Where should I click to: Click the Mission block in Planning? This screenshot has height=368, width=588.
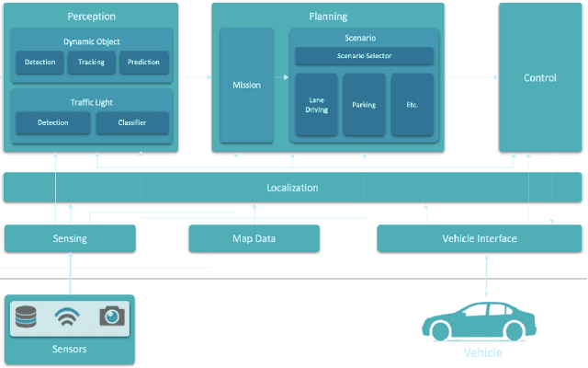pos(246,86)
